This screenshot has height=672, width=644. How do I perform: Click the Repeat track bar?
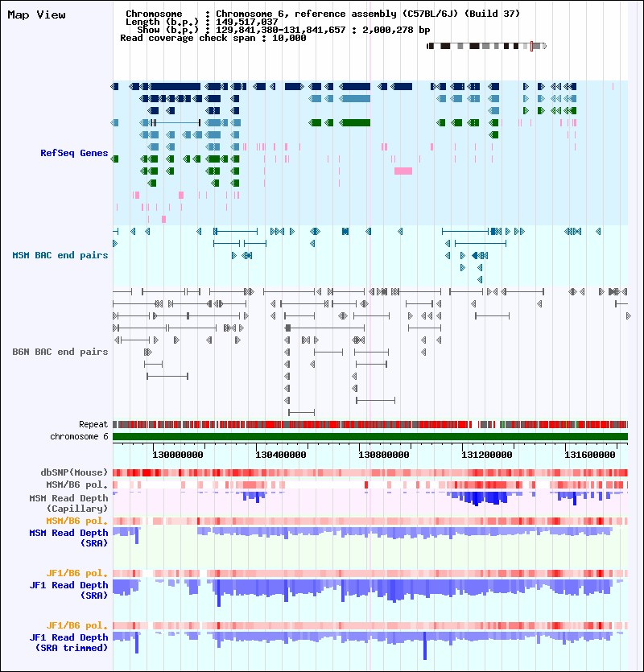tap(370, 425)
